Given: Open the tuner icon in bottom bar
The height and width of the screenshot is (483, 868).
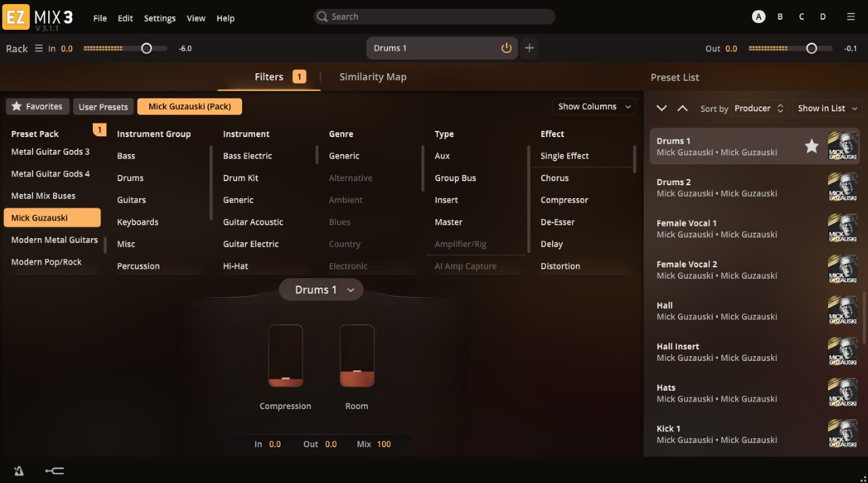Looking at the screenshot, I should (18, 471).
